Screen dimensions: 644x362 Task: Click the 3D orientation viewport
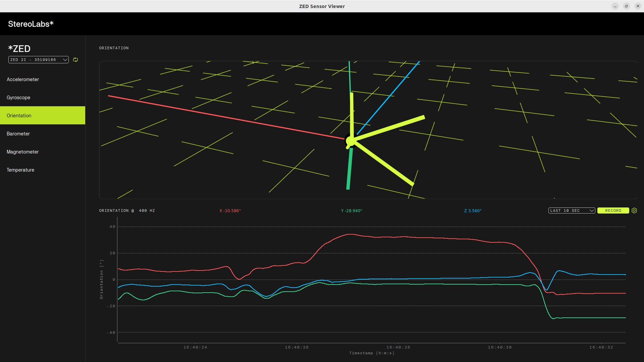click(x=368, y=130)
